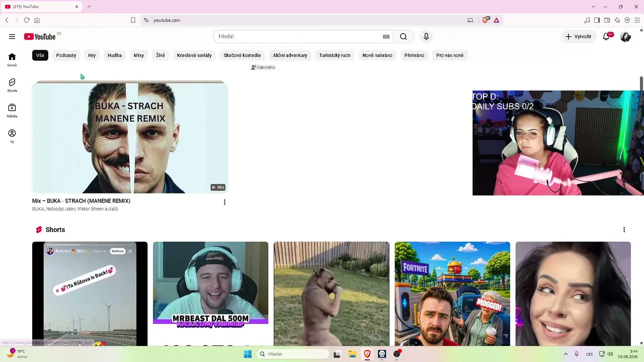Open the on-screen keyboard icon in search box
The image size is (644, 362).
click(x=386, y=37)
